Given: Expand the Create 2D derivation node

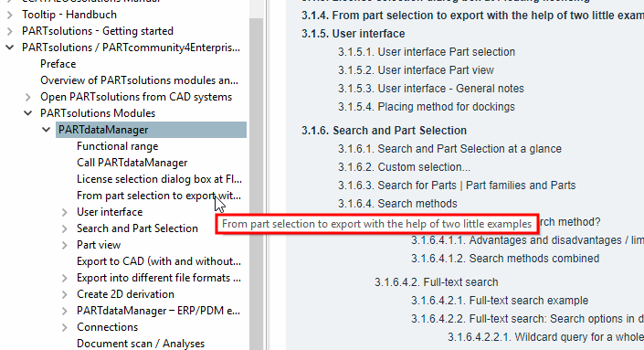Looking at the screenshot, I should (x=65, y=294).
